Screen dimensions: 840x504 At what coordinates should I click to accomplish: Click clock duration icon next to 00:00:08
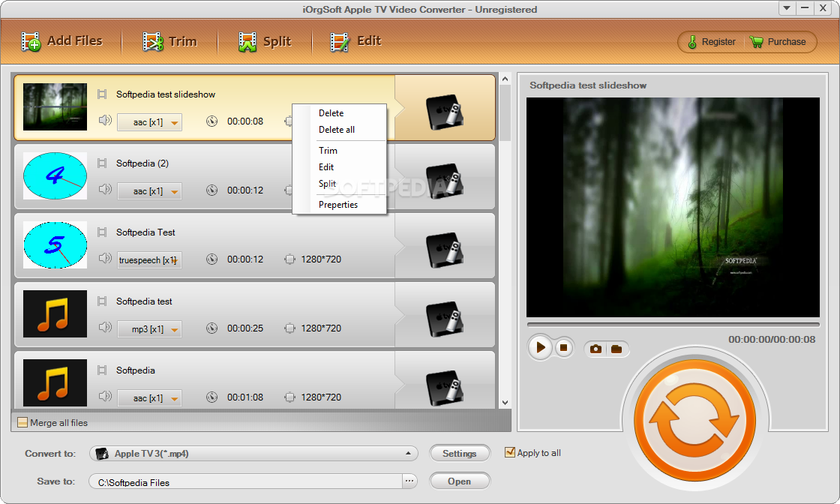pos(212,121)
